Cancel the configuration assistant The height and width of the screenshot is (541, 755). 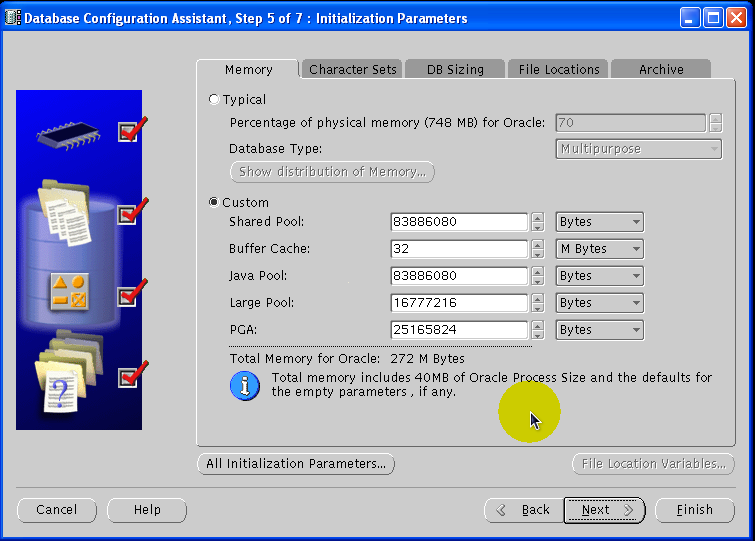point(57,510)
